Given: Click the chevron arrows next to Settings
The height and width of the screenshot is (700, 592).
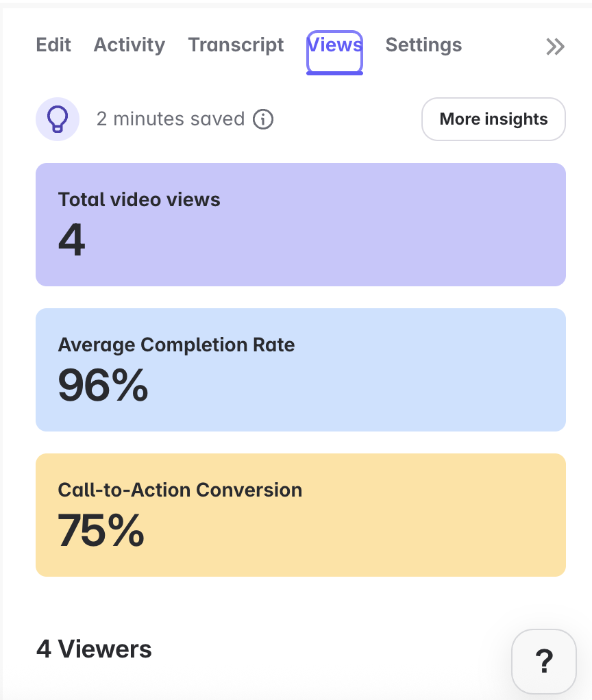Looking at the screenshot, I should point(554,47).
